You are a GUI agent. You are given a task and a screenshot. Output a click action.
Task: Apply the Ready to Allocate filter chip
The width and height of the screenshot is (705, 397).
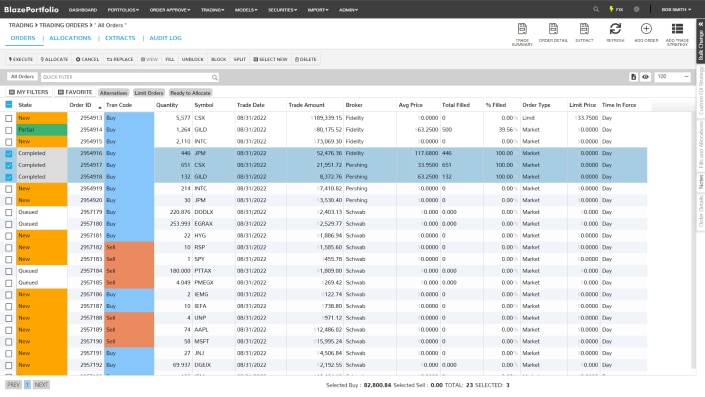click(190, 93)
